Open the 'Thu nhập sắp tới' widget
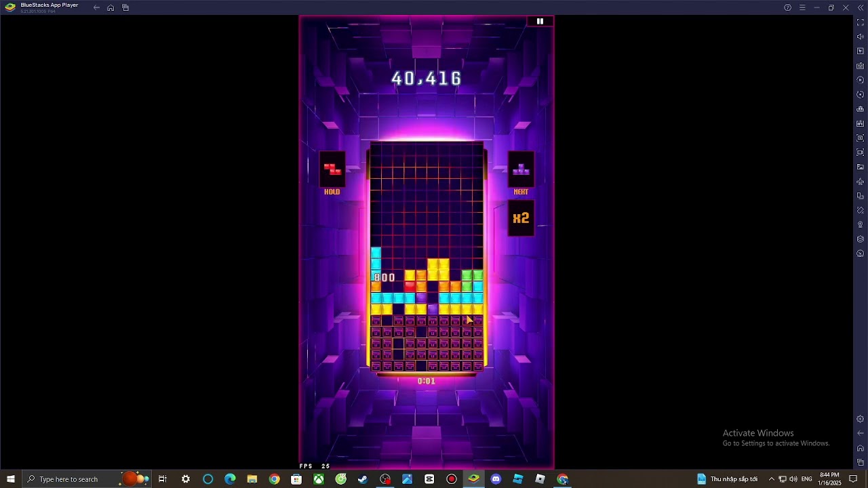Screen dimensions: 868x488 [727, 479]
